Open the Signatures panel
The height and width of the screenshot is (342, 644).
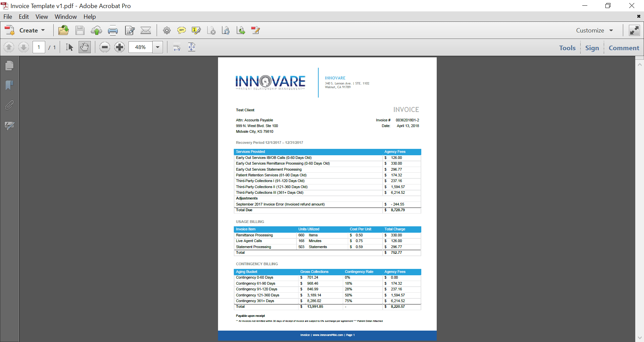pos(9,126)
